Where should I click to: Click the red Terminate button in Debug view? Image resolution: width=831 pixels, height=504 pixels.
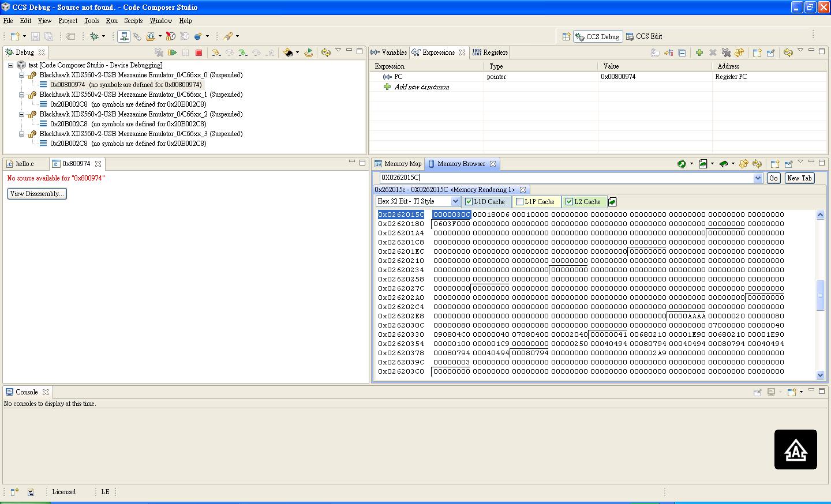click(x=199, y=52)
